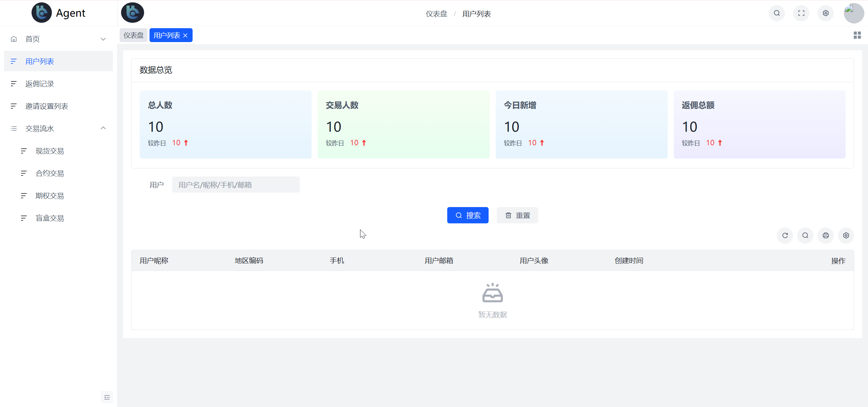Viewport: 868px width, 407px height.
Task: Collapse the 交易流水 submenu
Action: coord(103,128)
